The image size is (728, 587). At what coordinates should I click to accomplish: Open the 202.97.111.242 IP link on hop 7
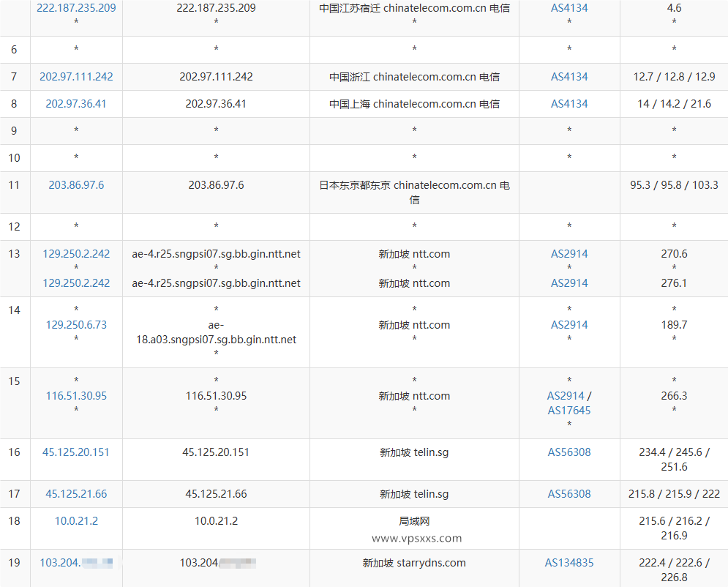tap(75, 76)
